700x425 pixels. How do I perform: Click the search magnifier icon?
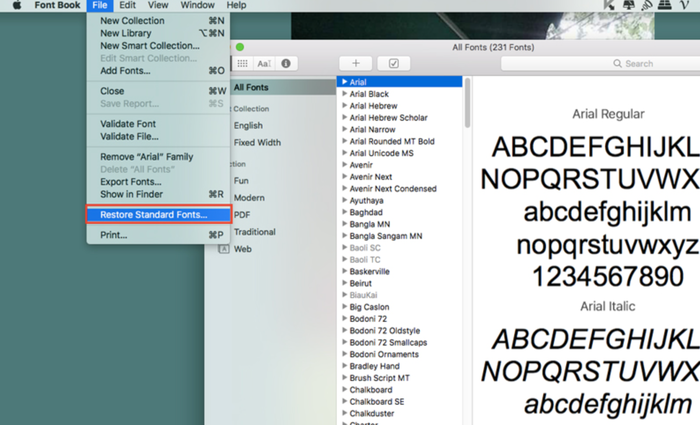[617, 63]
